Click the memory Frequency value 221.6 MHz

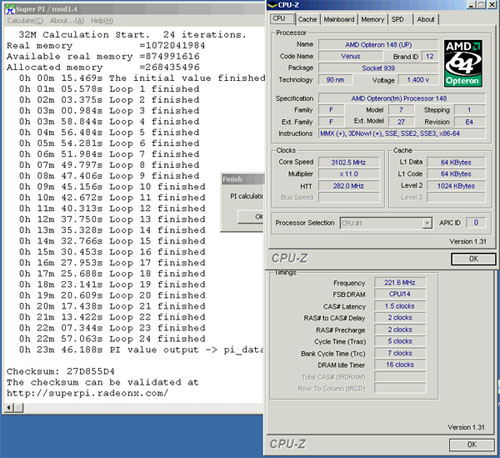pos(400,283)
